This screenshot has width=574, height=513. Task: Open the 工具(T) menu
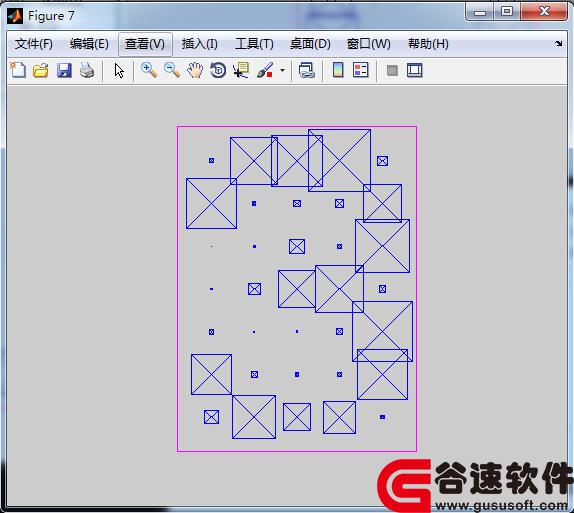(254, 44)
